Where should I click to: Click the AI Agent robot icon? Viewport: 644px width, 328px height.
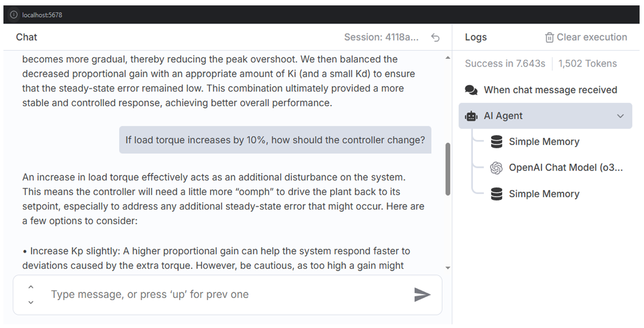tap(471, 116)
